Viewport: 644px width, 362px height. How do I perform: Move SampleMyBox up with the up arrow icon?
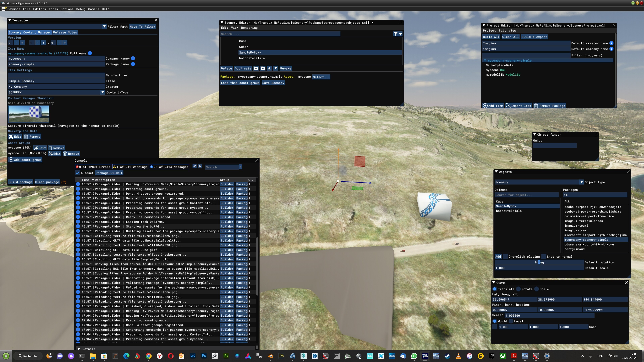click(x=269, y=68)
